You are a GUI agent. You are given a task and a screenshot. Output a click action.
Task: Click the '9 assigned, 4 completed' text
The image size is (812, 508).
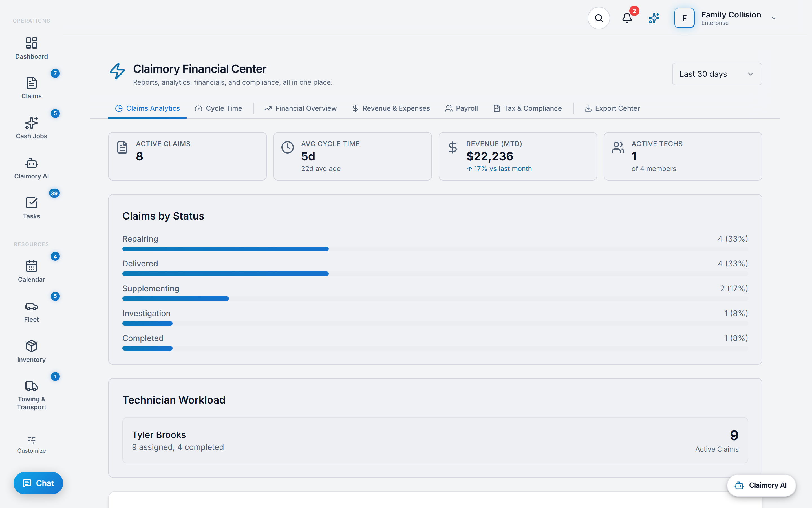tap(178, 447)
